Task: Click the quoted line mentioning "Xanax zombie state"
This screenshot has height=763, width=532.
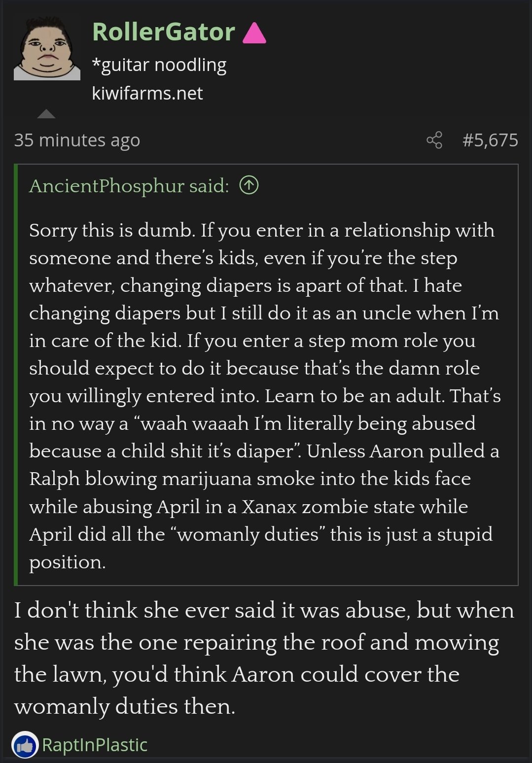Action: tap(248, 507)
